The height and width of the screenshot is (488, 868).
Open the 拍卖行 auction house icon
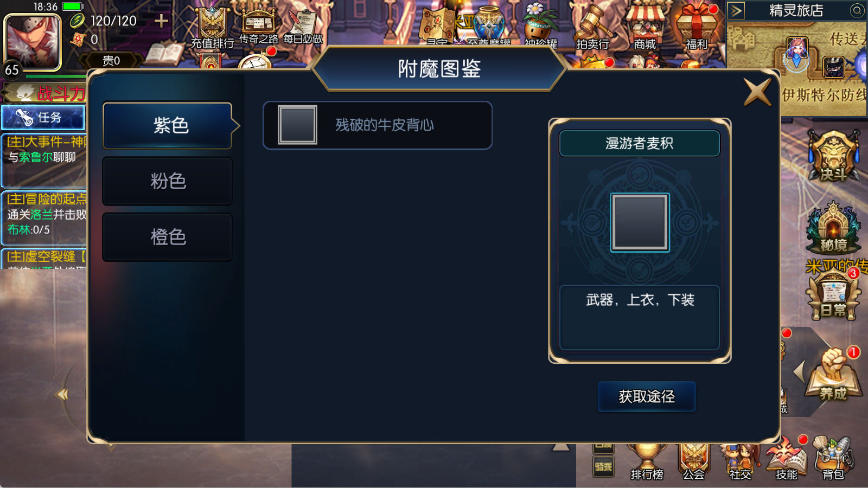[x=592, y=28]
